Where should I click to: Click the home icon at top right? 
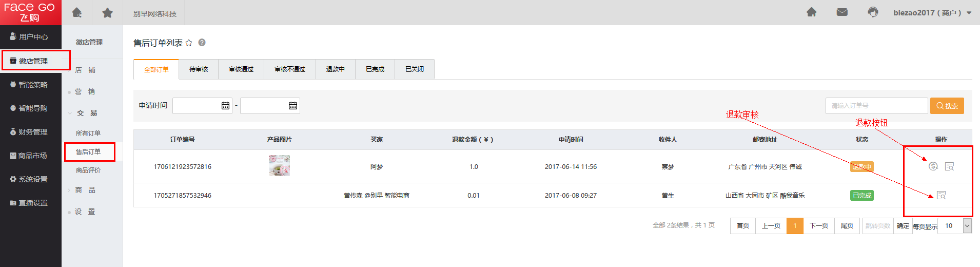pyautogui.click(x=812, y=12)
